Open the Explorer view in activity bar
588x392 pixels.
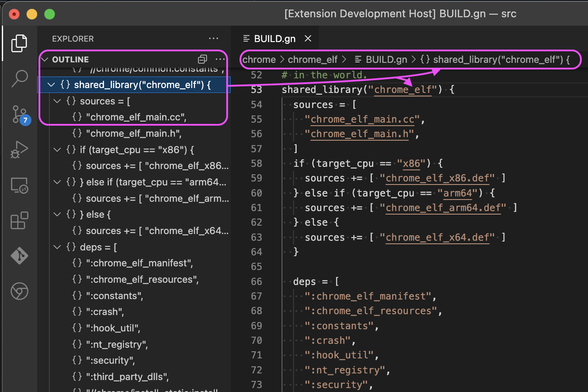pos(19,43)
